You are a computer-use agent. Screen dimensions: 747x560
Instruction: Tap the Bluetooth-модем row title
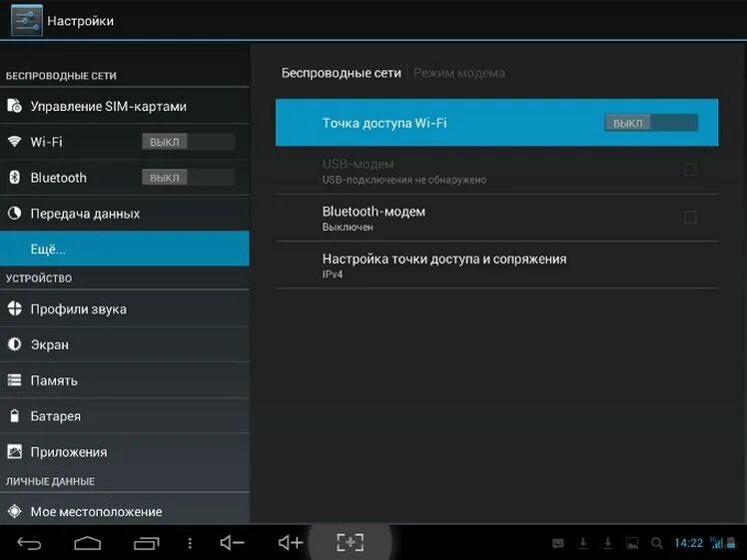(373, 212)
